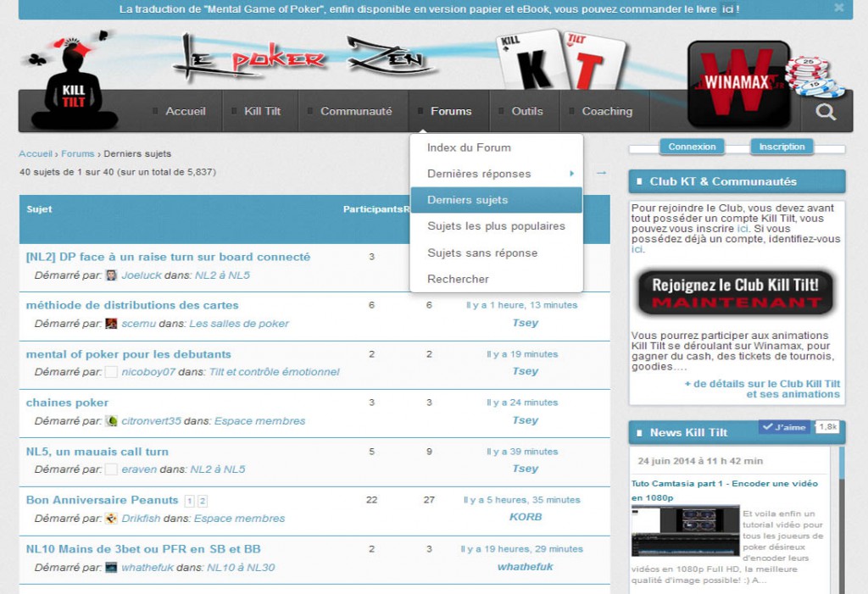The image size is (868, 594).
Task: Open topic NL5, un mauais call turn
Action: (x=97, y=452)
